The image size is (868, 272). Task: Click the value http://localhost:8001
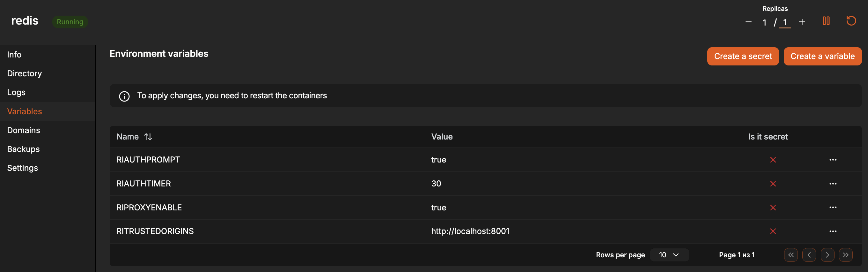(470, 231)
